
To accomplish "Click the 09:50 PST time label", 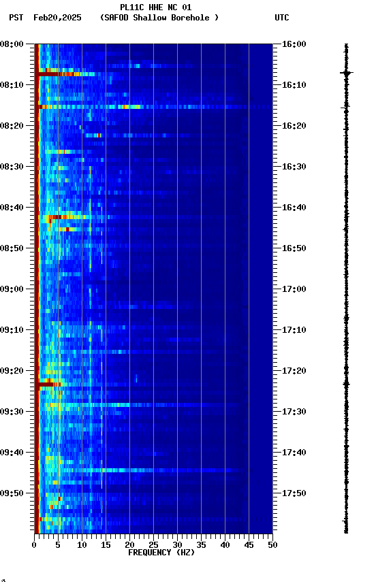I will point(12,493).
